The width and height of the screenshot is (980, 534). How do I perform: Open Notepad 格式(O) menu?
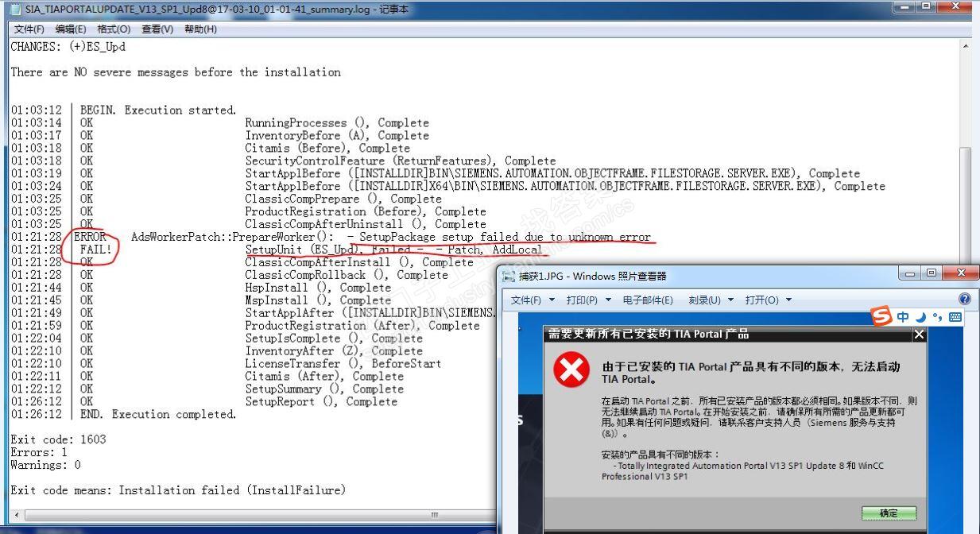114,29
